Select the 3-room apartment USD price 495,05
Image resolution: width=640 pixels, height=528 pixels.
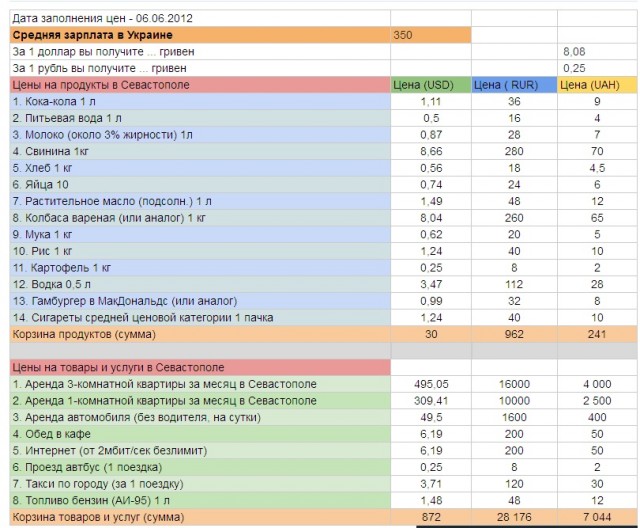coord(431,383)
